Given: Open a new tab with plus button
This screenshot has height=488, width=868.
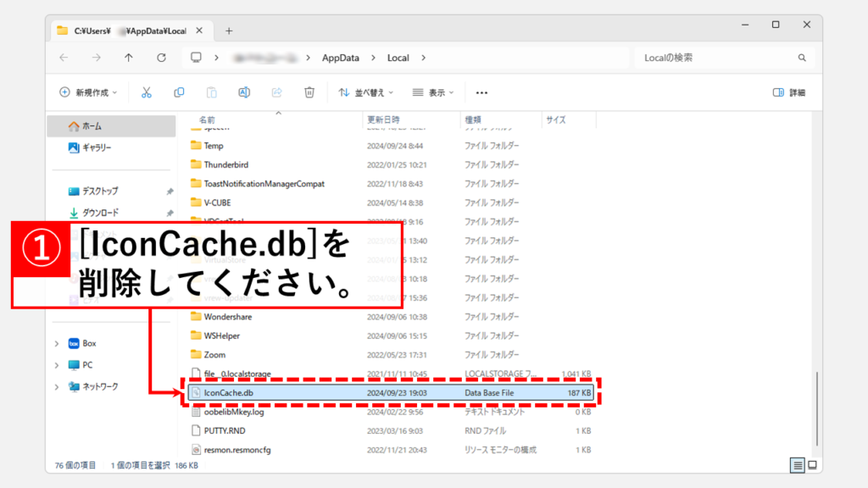Looking at the screenshot, I should [229, 30].
